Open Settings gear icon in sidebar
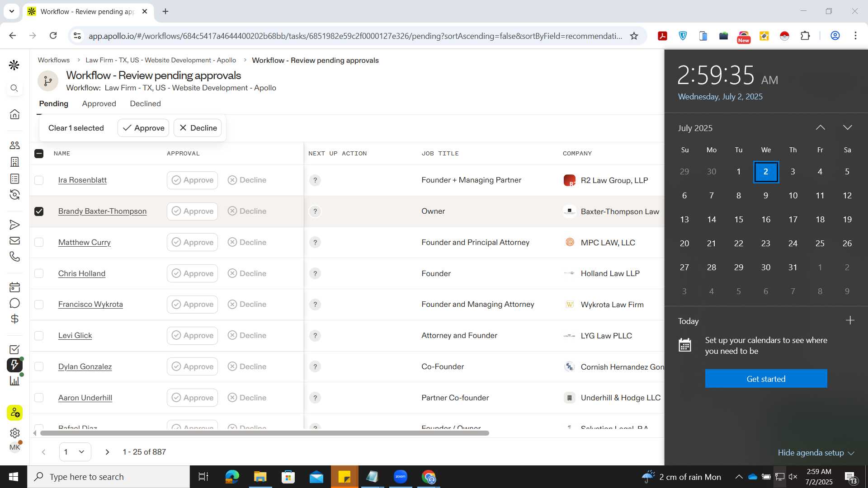 14,433
